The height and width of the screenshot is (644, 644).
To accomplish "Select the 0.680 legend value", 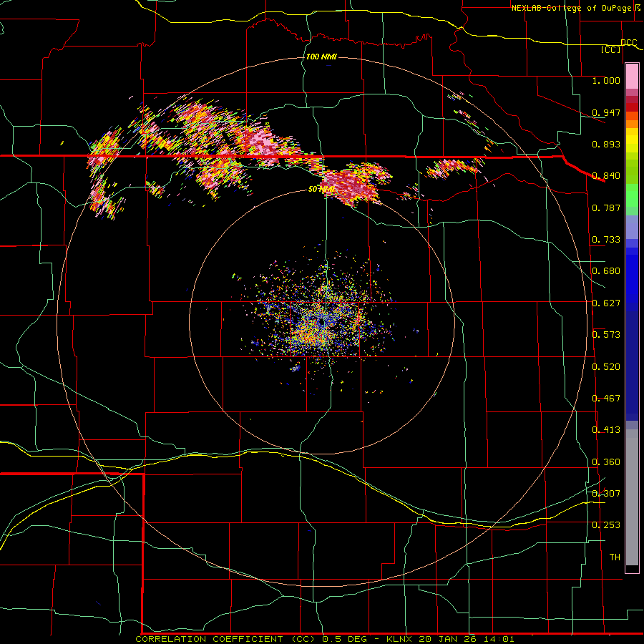I will [x=606, y=270].
